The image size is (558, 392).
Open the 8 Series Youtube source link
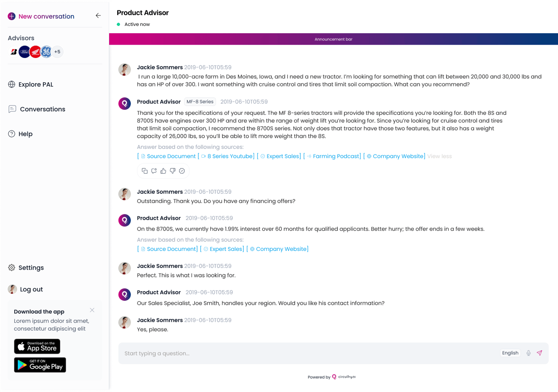(231, 156)
